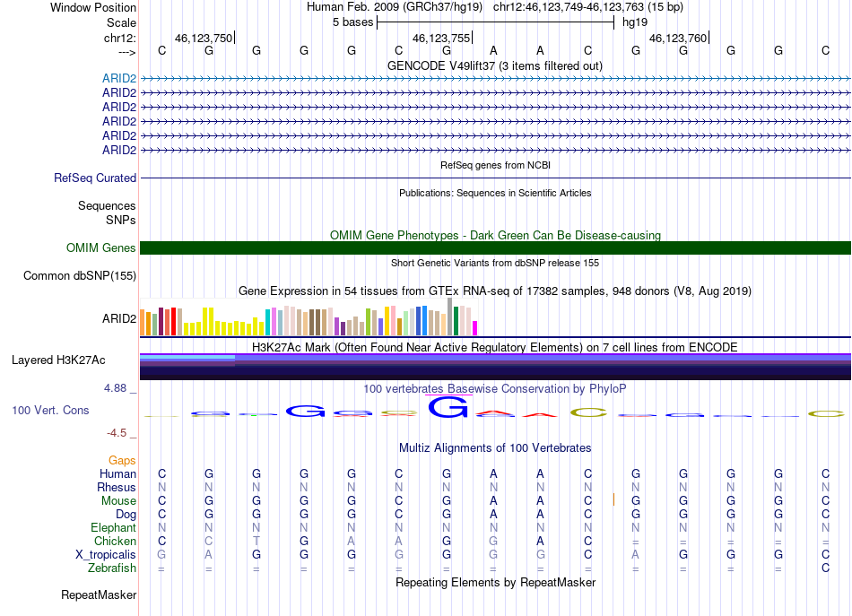Click the Chicken alignment row label
Viewport: 852px width, 616px height.
115,541
